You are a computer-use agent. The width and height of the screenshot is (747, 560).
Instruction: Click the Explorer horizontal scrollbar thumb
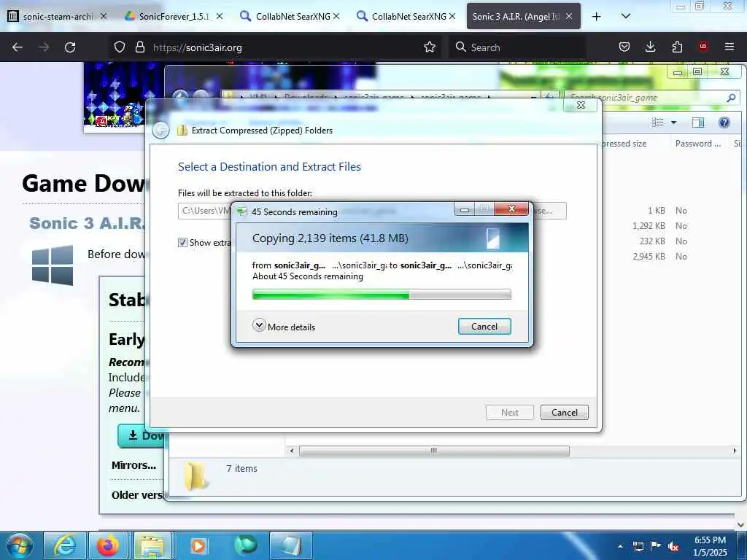coord(434,451)
